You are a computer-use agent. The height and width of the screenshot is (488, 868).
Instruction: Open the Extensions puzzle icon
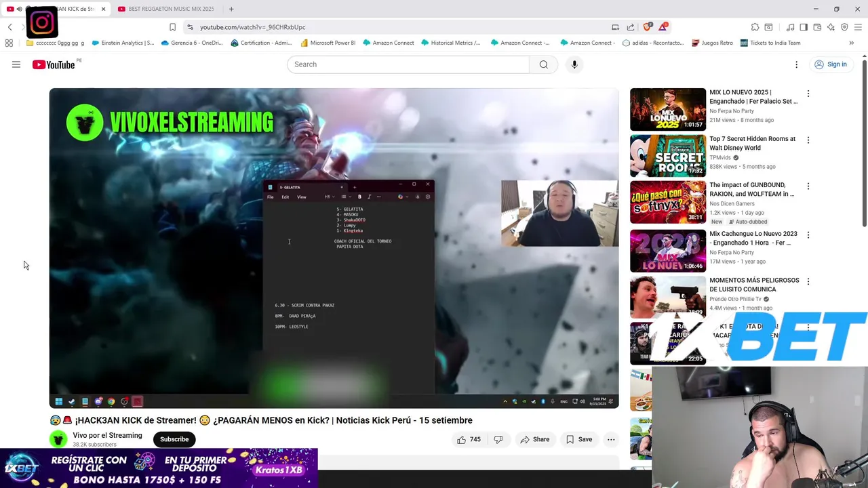(x=755, y=27)
